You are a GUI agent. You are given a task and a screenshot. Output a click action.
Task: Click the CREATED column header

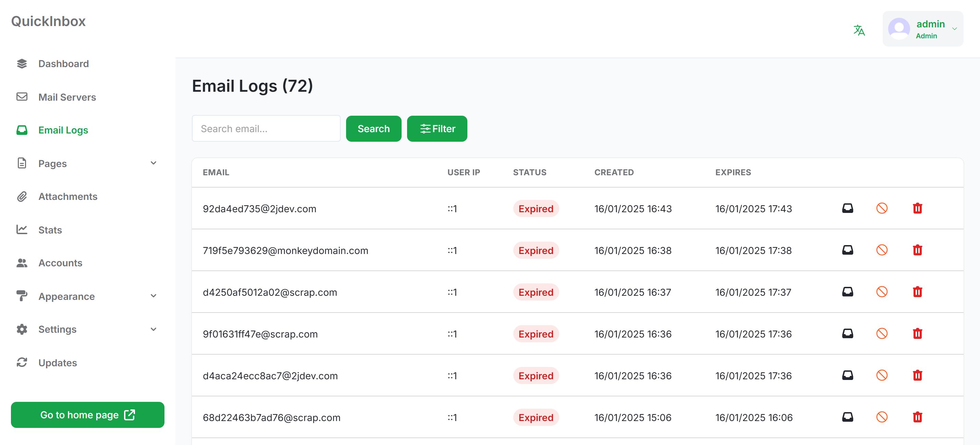614,172
